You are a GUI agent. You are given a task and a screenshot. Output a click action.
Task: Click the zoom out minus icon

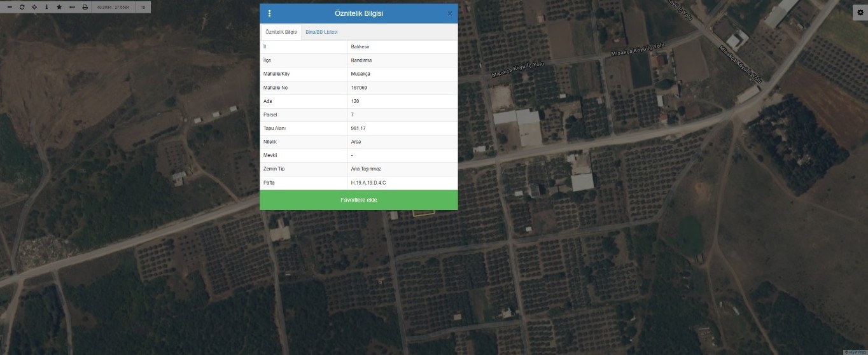[x=10, y=7]
